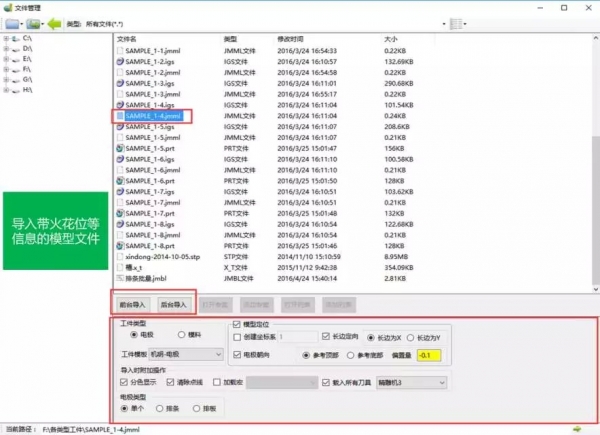Select the SAMPLE_1-1.jmml file icon
600x435 pixels.
pos(120,50)
